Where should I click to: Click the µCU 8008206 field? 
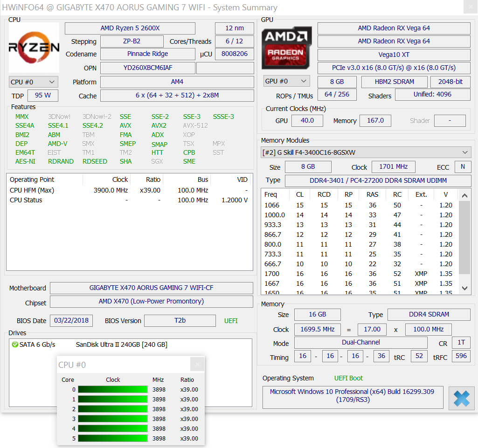tap(235, 54)
